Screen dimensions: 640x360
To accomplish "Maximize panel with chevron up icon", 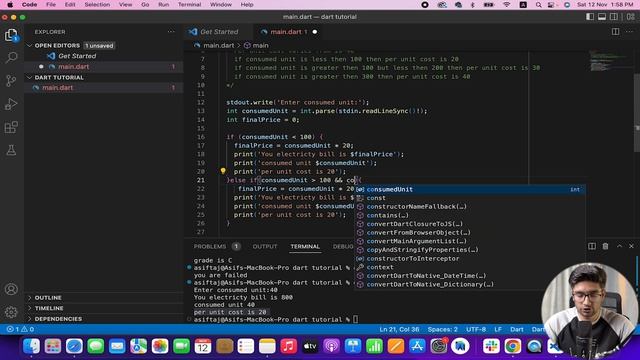I will coord(619,246).
